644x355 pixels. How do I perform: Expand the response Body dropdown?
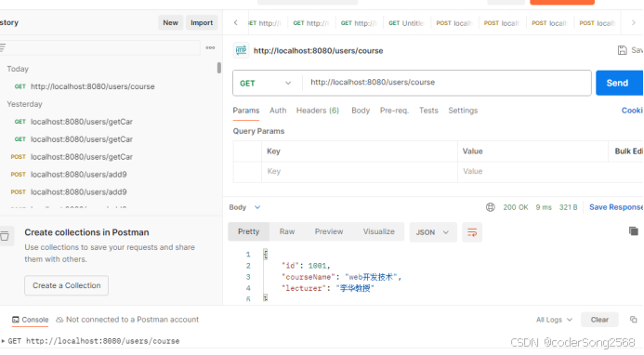[x=244, y=207]
